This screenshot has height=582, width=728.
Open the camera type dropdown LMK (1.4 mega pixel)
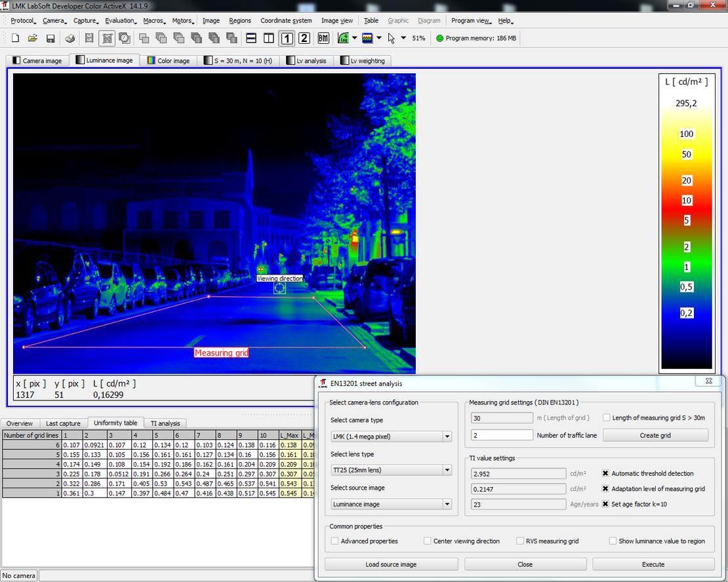tap(392, 436)
